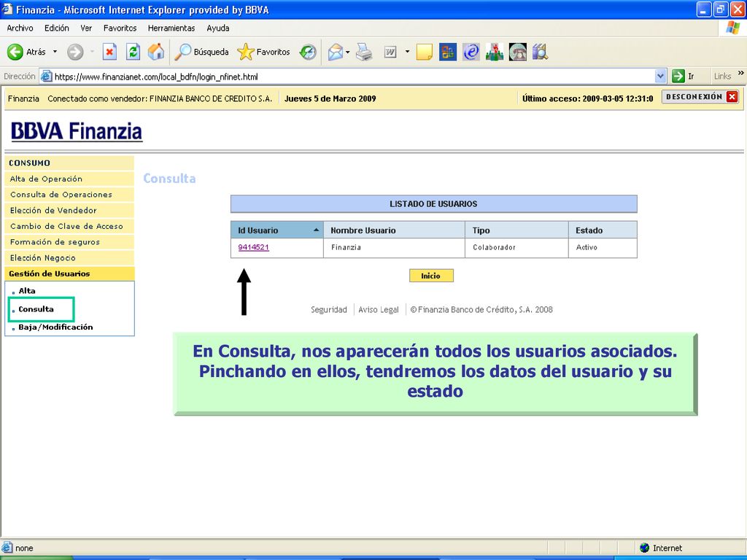
Task: Open user ID 9414521 link
Action: (x=253, y=247)
